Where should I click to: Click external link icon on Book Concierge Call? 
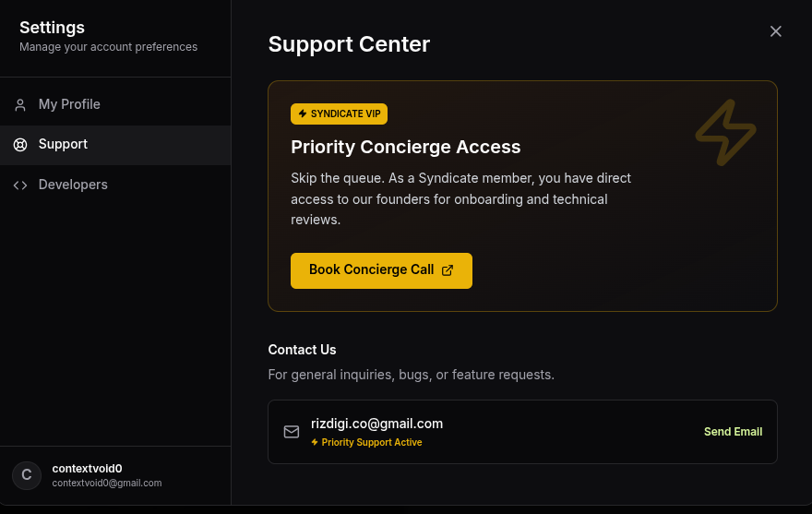tap(448, 270)
